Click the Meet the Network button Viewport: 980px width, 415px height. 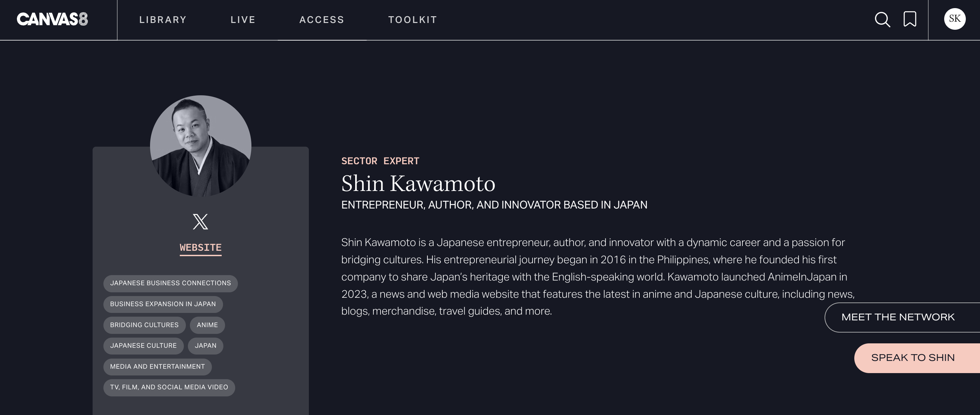902,317
